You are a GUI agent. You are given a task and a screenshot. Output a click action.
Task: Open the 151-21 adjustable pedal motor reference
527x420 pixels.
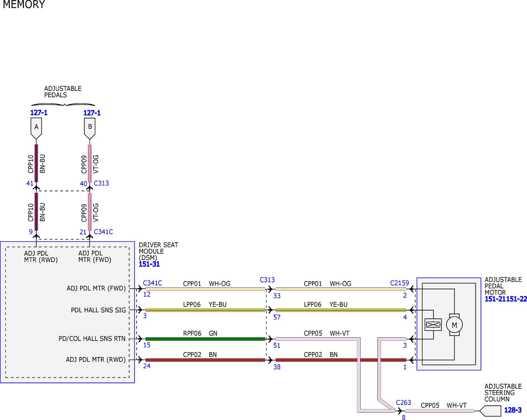tap(495, 299)
